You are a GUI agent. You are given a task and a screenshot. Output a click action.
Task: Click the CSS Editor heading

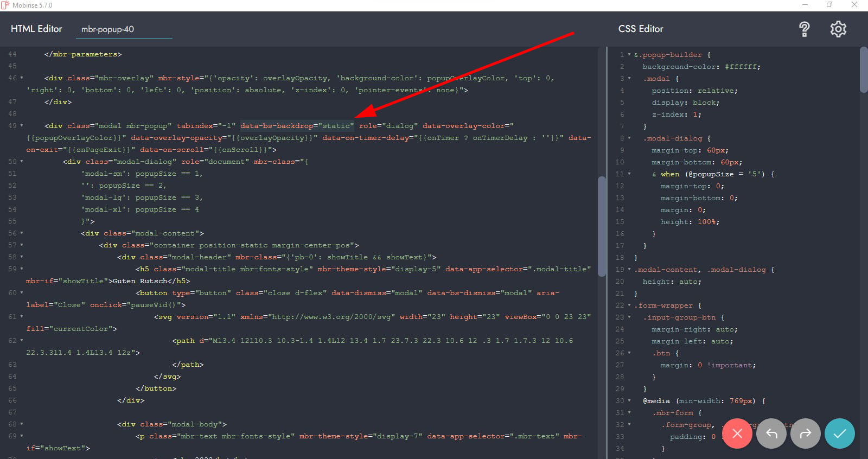[641, 29]
